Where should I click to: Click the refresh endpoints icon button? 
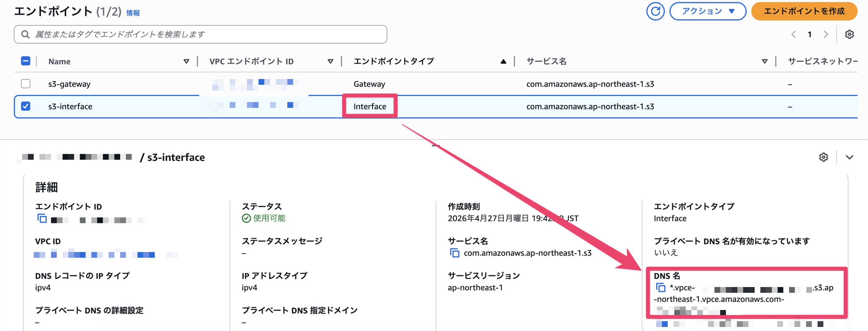click(655, 11)
